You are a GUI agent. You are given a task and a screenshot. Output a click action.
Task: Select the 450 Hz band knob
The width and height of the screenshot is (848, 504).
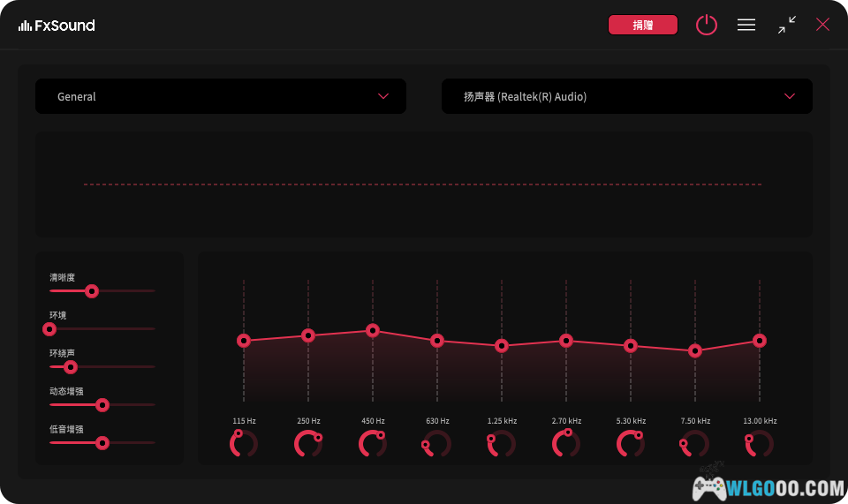pyautogui.click(x=373, y=444)
